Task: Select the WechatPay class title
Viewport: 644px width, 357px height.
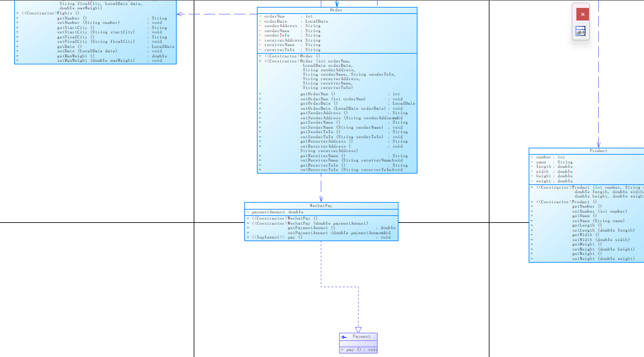Action: point(321,205)
